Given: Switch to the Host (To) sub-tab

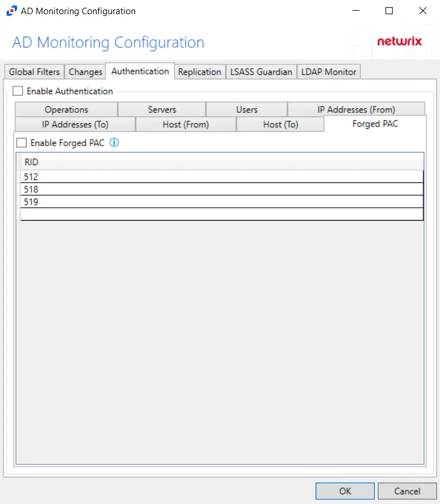Looking at the screenshot, I should pos(280,124).
